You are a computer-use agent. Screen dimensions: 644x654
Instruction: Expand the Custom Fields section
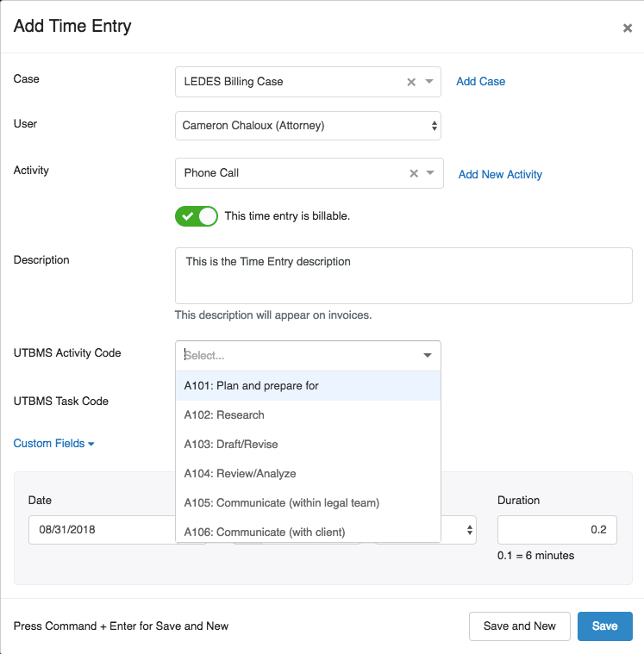coord(53,444)
